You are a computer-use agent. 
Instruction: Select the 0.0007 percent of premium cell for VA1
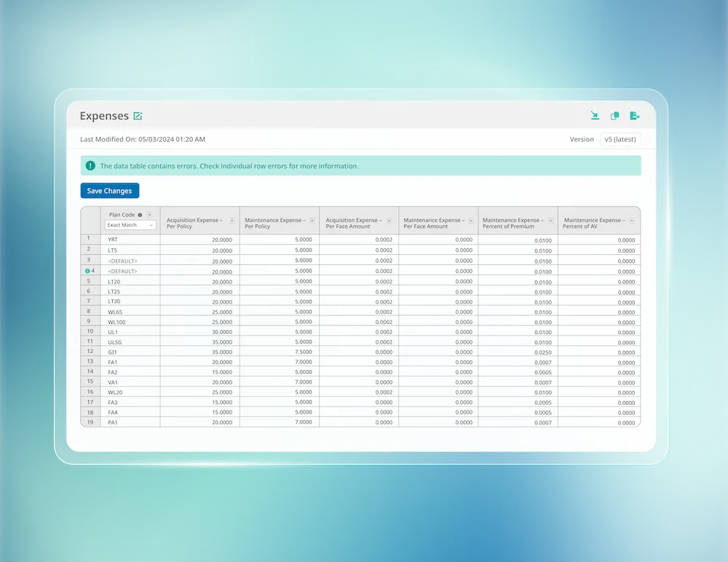518,382
